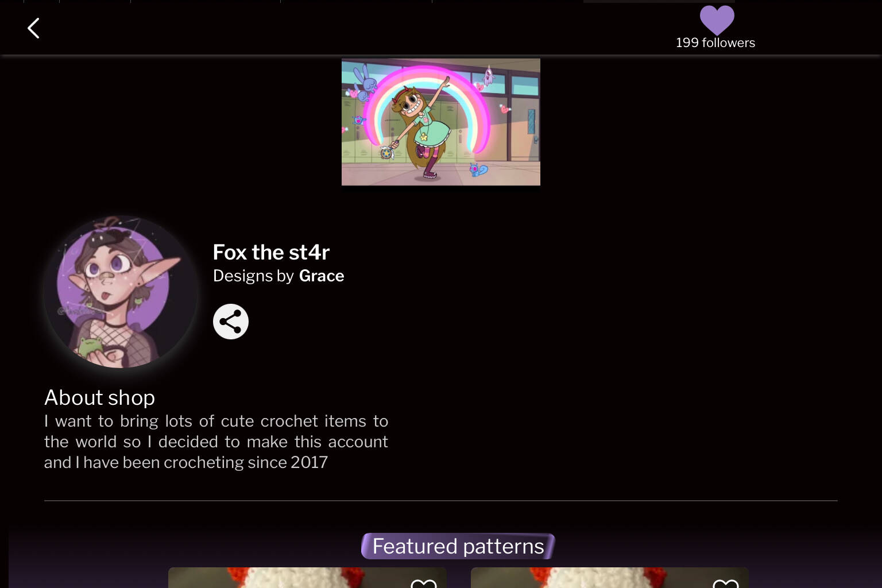This screenshot has height=588, width=882.
Task: Open the cartoon banner image
Action: pos(441,122)
